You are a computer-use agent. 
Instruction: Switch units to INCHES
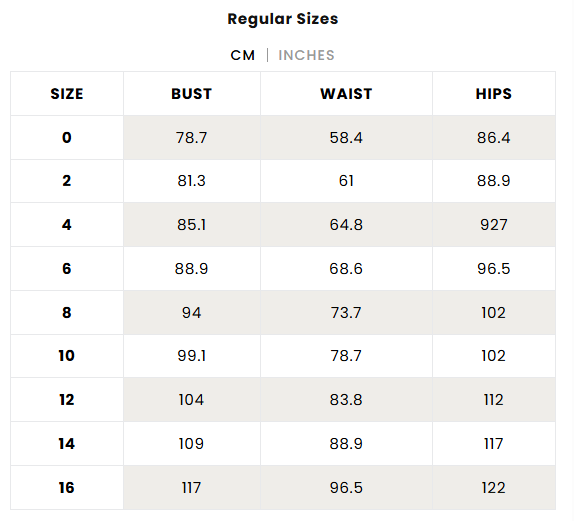pyautogui.click(x=306, y=55)
